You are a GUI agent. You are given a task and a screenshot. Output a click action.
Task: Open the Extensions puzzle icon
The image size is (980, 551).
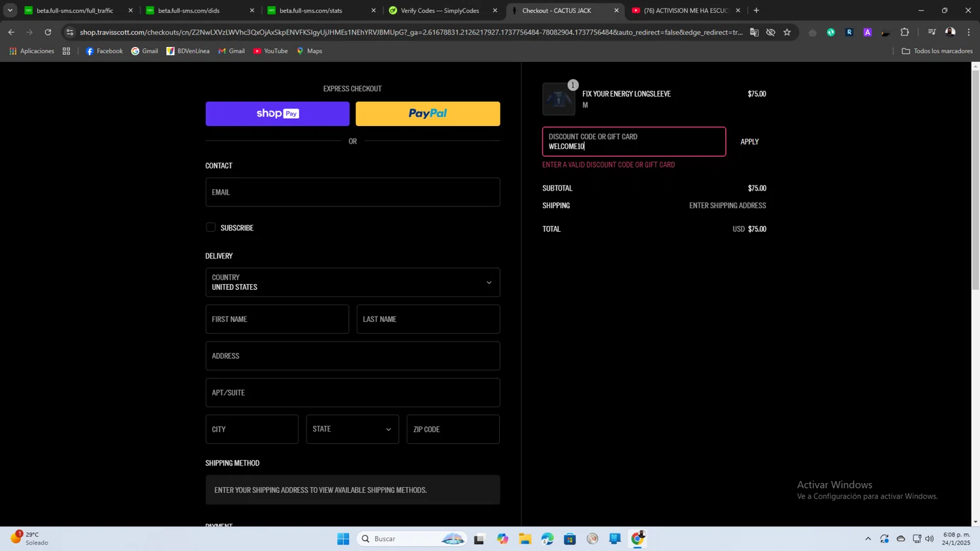click(x=905, y=32)
